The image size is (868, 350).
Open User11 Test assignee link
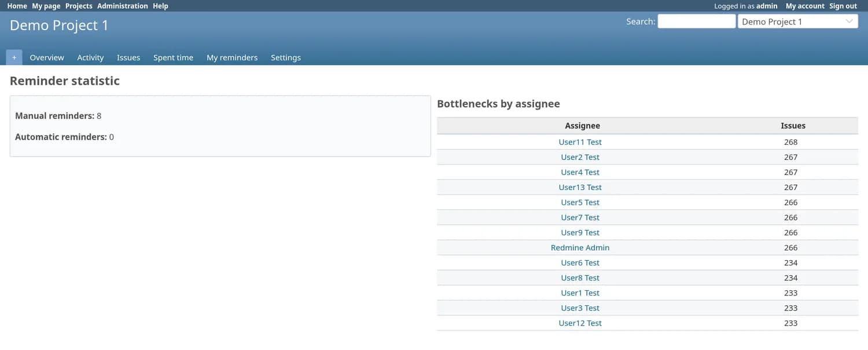tap(580, 142)
